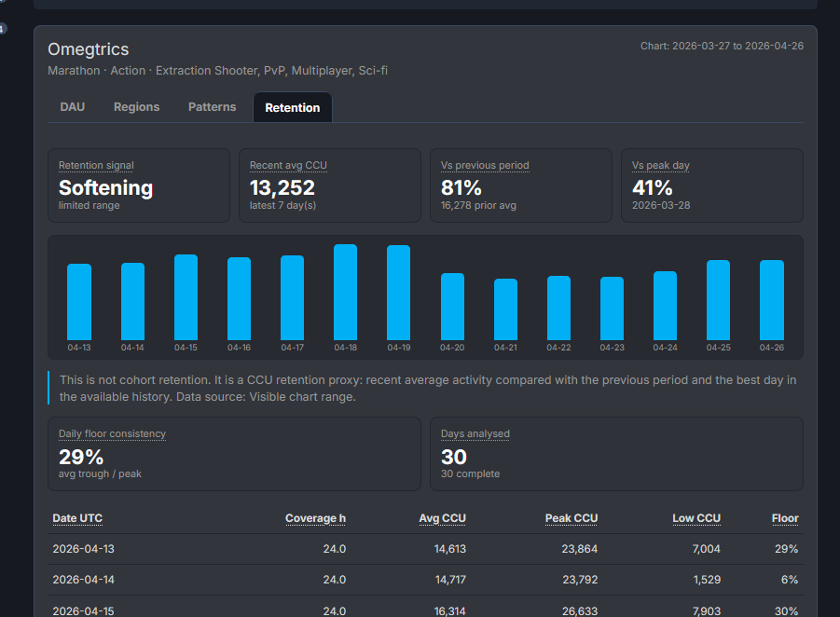
Task: Click the 04-20 bar in chart
Action: 452,307
